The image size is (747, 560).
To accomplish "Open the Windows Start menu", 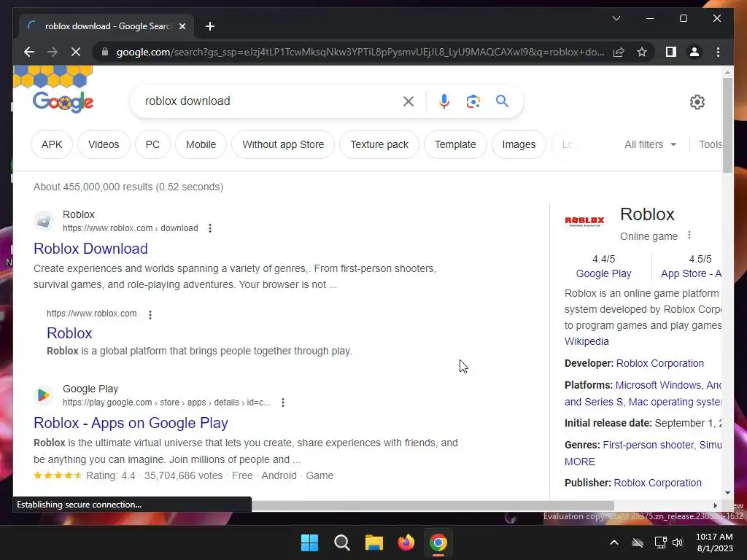I will click(309, 542).
